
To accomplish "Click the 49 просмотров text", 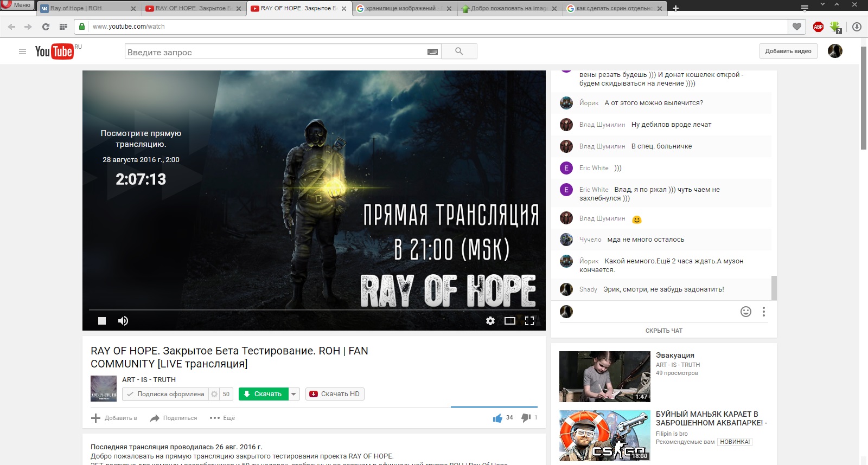I will tap(677, 373).
